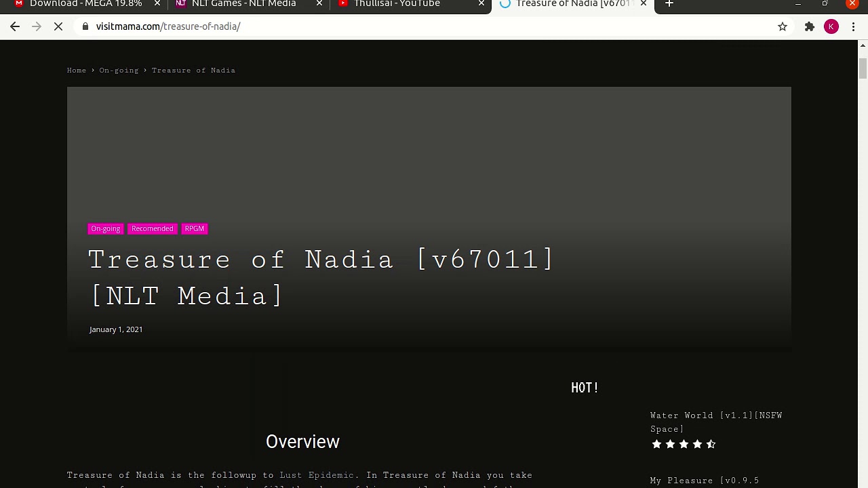
Task: Click the January 1, 2021 date
Action: coord(116,329)
